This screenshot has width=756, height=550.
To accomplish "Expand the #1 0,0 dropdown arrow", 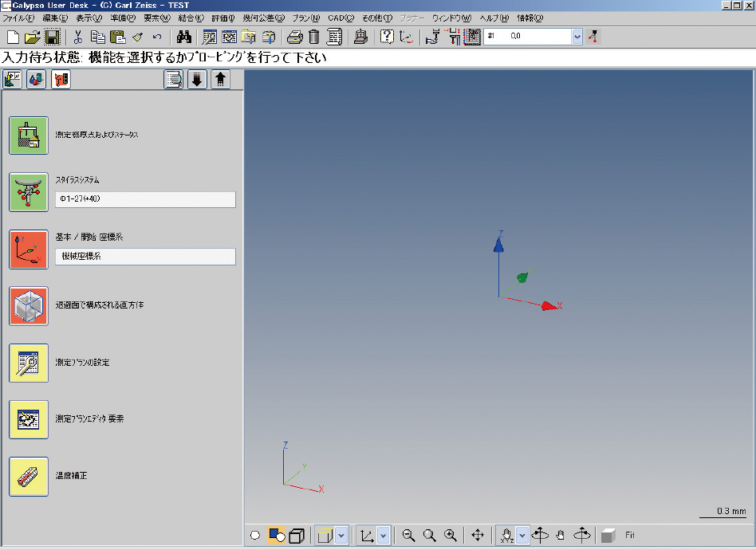I will click(x=577, y=37).
